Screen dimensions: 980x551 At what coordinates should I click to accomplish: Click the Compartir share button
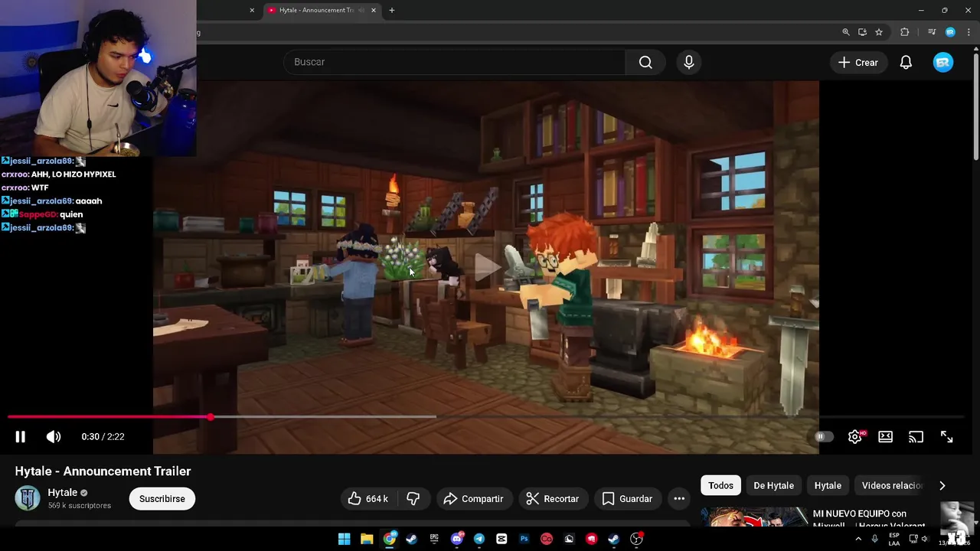pos(473,498)
